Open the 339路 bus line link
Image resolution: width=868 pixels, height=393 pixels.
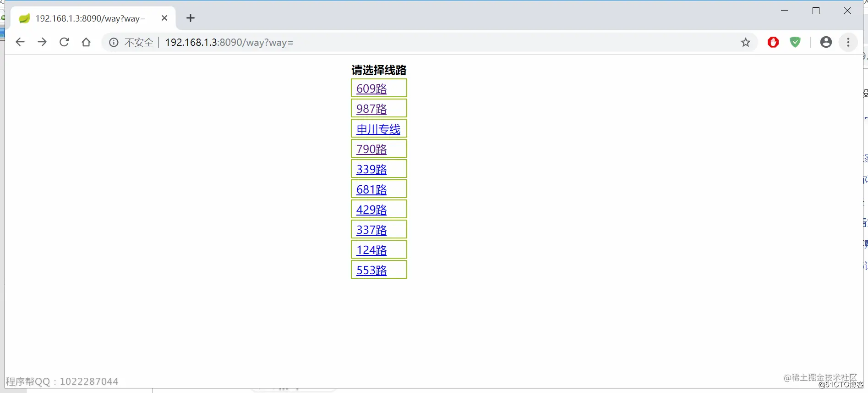click(371, 169)
